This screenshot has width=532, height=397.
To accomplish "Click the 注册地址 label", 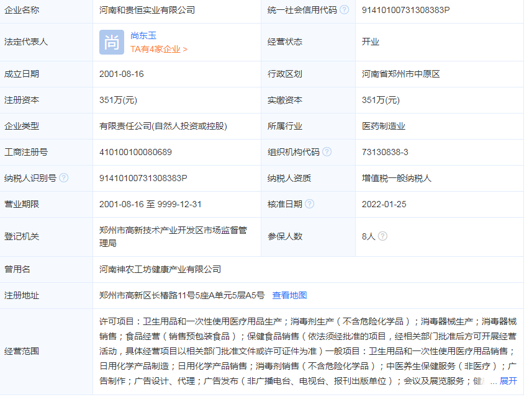I will pos(22,295).
